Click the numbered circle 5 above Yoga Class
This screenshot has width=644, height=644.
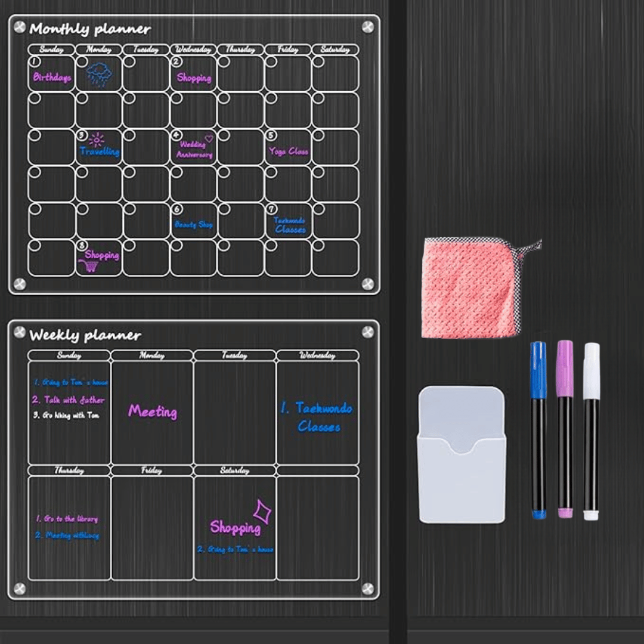(271, 135)
